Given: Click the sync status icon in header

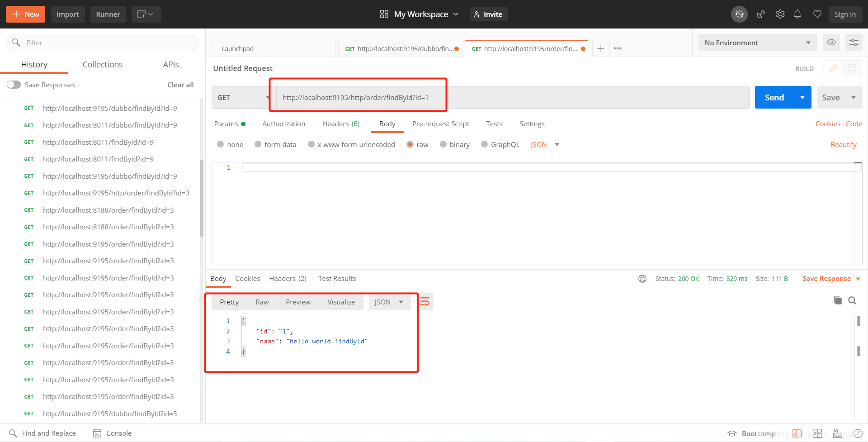Looking at the screenshot, I should (x=739, y=14).
